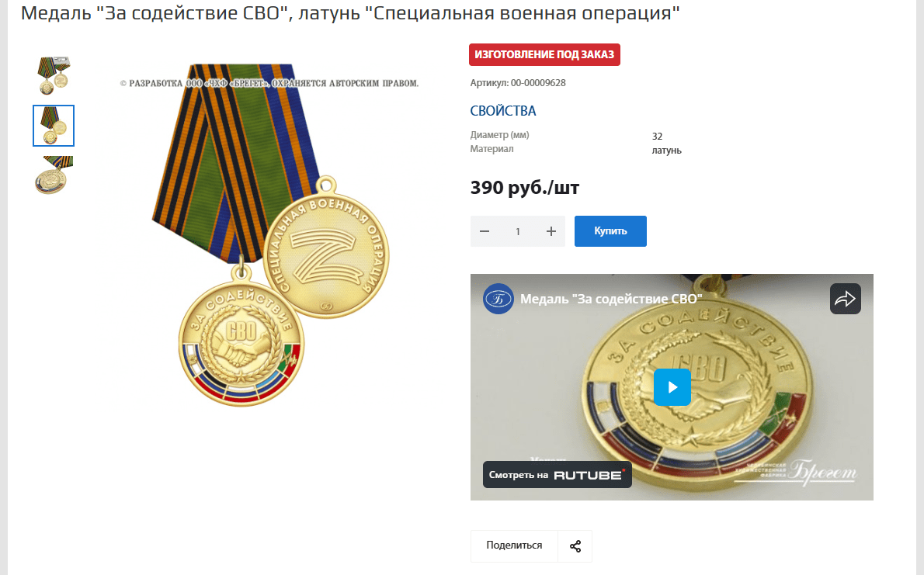Click the quantity input field
Screen dimensions: 924x575
[x=518, y=231]
